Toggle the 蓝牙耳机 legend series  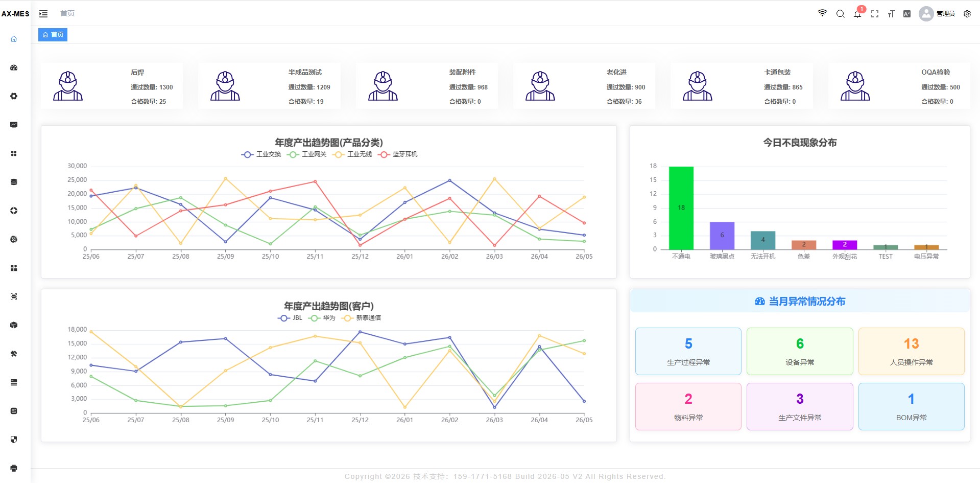tap(397, 154)
